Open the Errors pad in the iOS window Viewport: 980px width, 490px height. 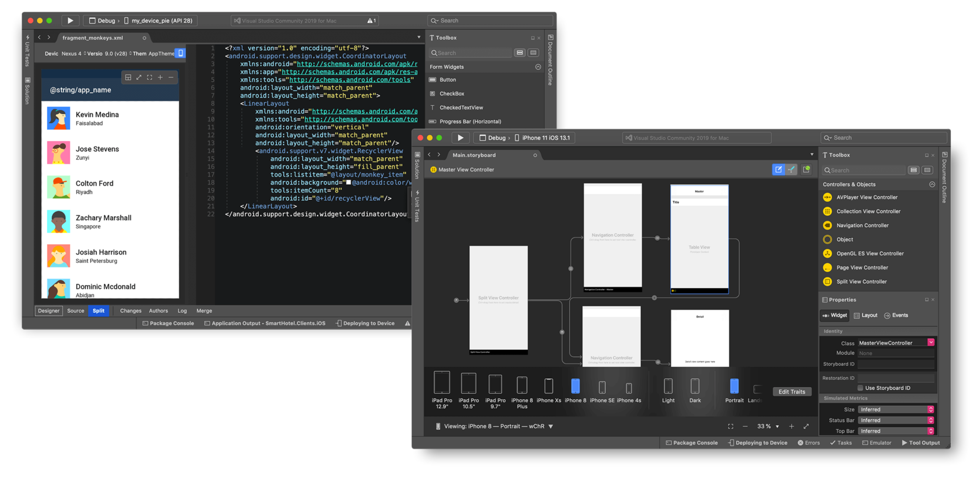pyautogui.click(x=808, y=443)
